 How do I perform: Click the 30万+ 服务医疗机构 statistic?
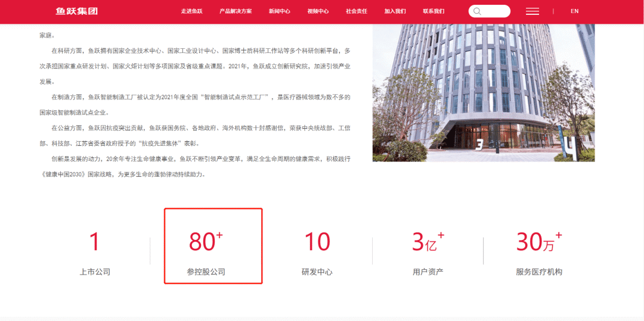pyautogui.click(x=538, y=249)
